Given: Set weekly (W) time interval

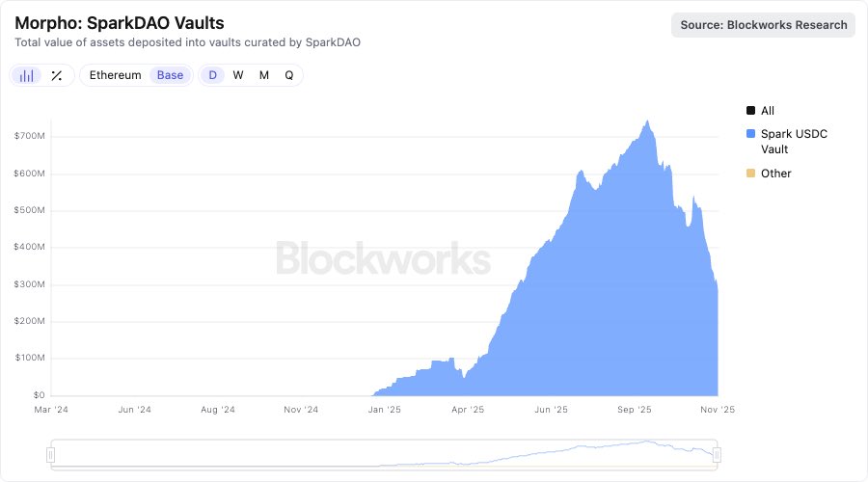Looking at the screenshot, I should click(x=238, y=75).
